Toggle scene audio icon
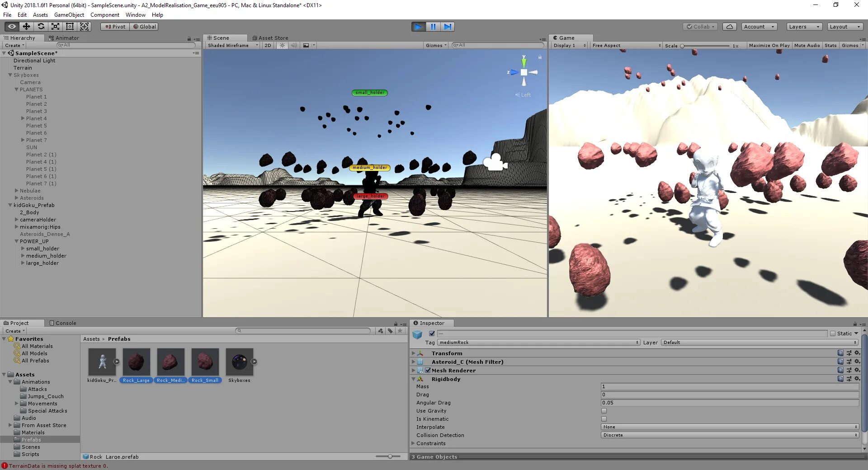The height and width of the screenshot is (470, 868). 294,45
